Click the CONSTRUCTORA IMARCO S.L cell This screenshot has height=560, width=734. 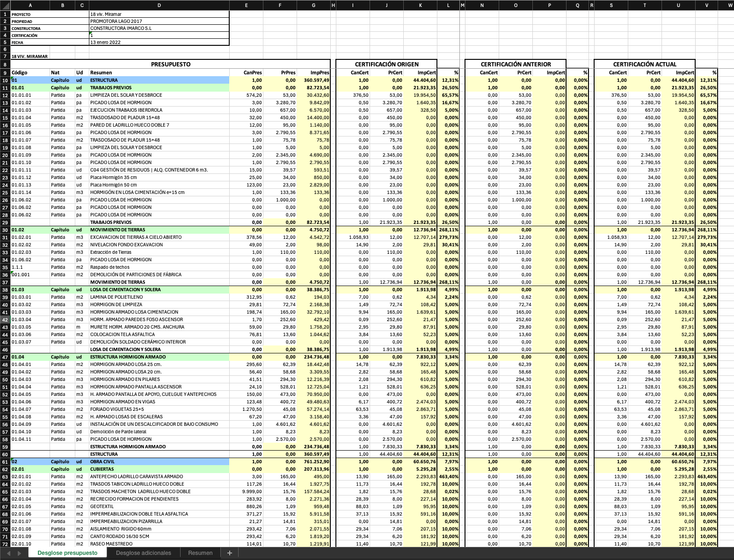[159, 28]
